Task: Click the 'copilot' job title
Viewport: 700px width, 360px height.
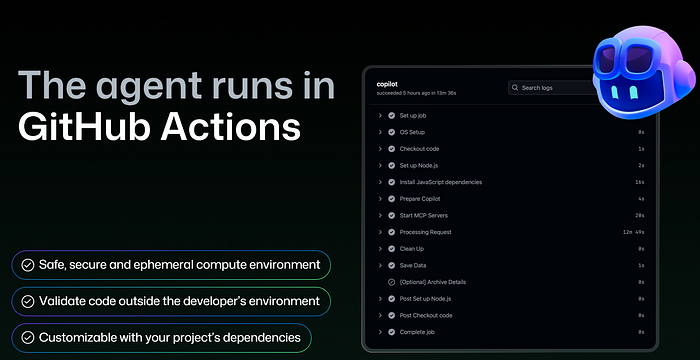Action: [x=387, y=84]
